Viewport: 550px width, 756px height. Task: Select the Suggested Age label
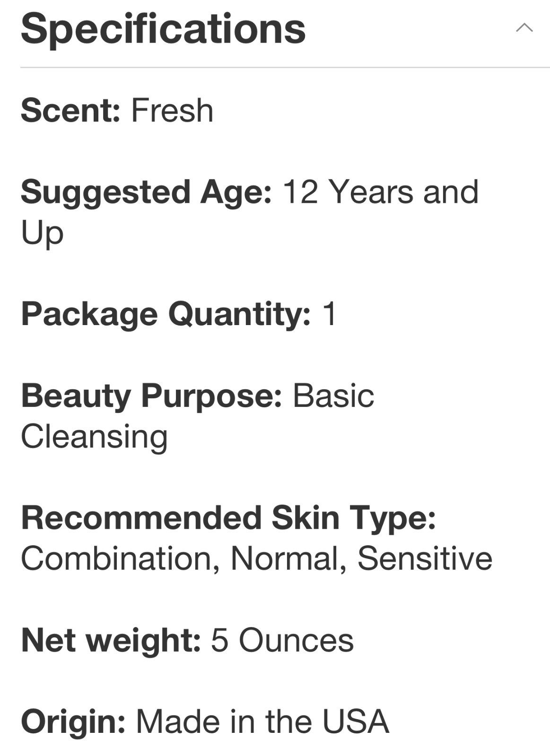tap(147, 193)
